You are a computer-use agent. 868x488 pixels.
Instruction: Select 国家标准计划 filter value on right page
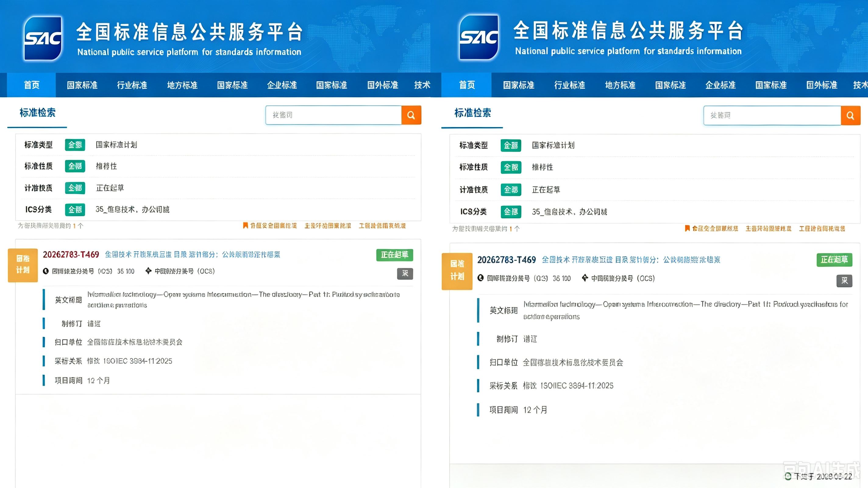click(553, 145)
